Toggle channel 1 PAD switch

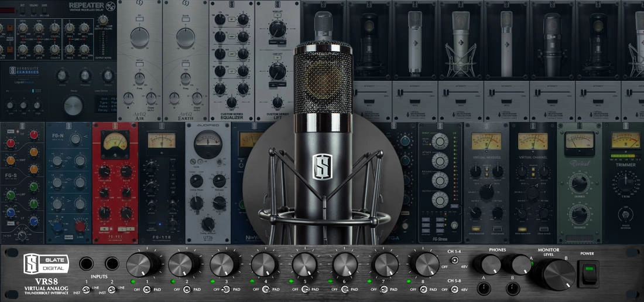click(x=146, y=289)
